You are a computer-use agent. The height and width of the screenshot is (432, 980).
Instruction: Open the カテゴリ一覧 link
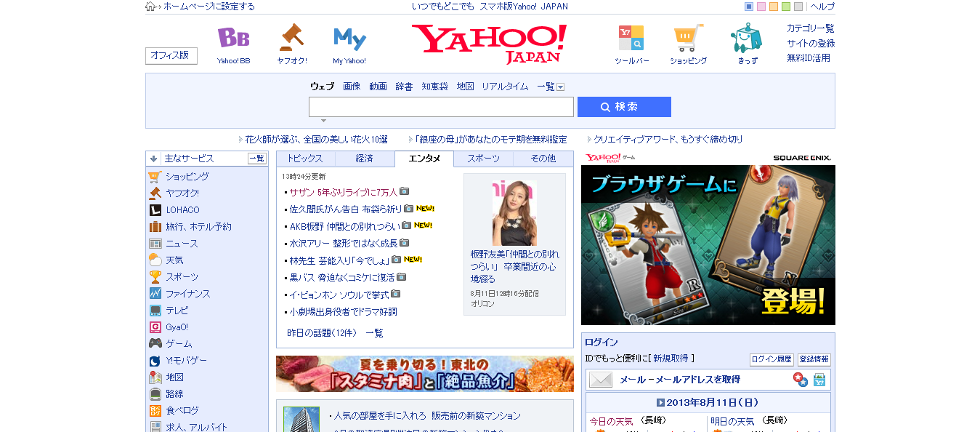(x=810, y=28)
